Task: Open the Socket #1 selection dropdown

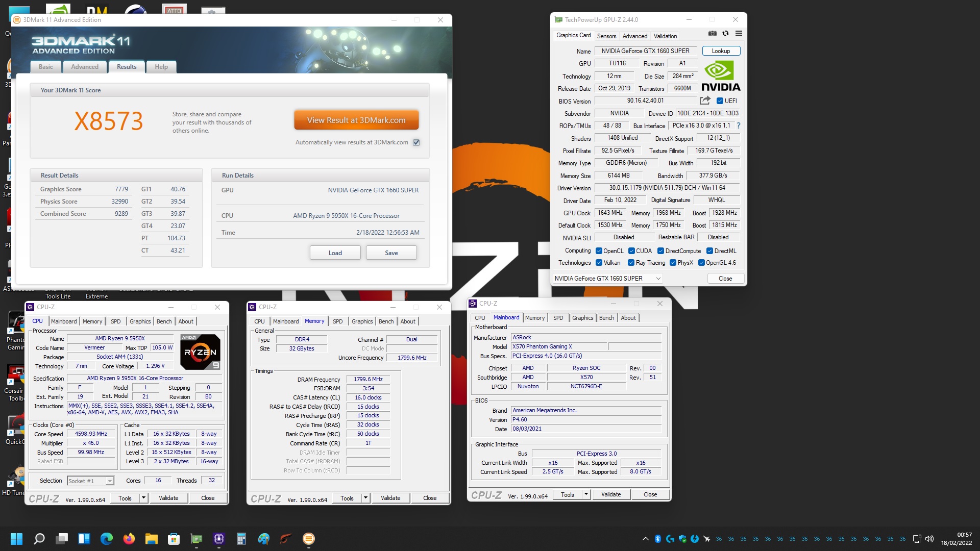Action: pos(90,481)
